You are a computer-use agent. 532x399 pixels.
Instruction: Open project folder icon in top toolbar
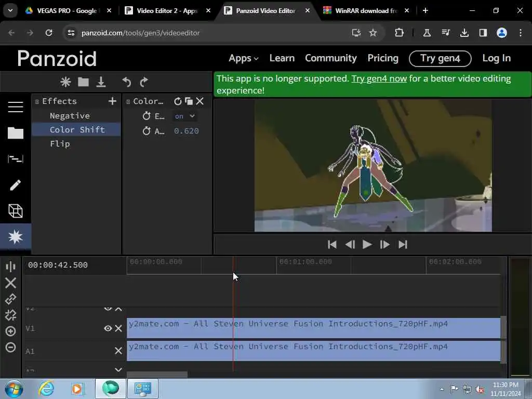[83, 82]
